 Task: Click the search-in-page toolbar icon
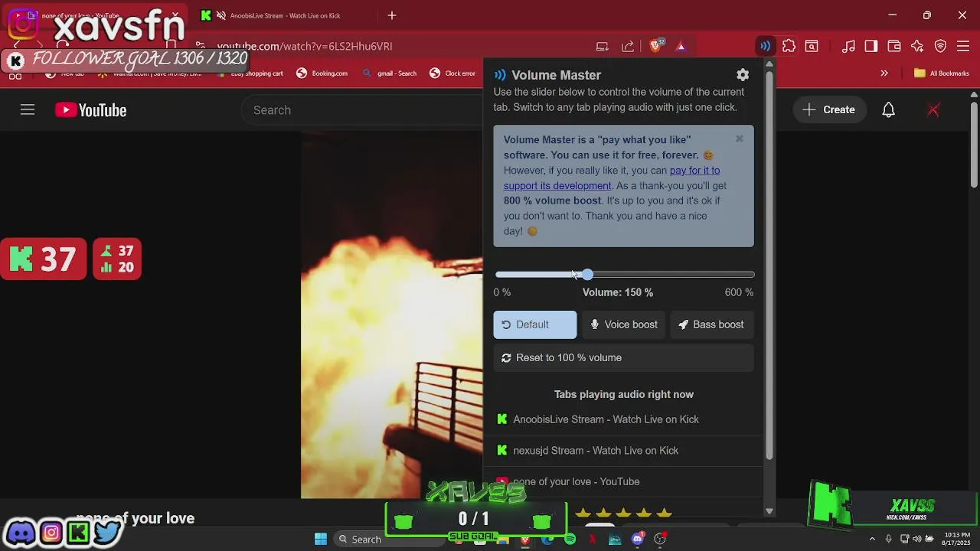(x=812, y=46)
